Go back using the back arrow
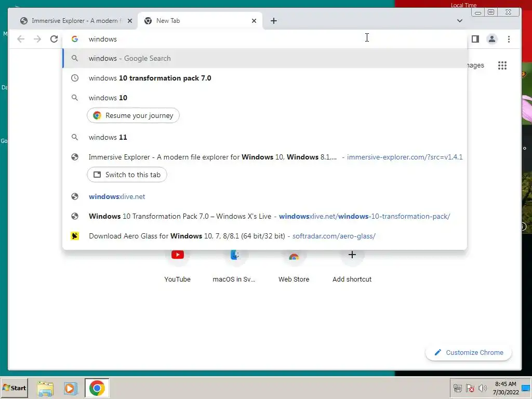This screenshot has width=532, height=399. click(21, 39)
